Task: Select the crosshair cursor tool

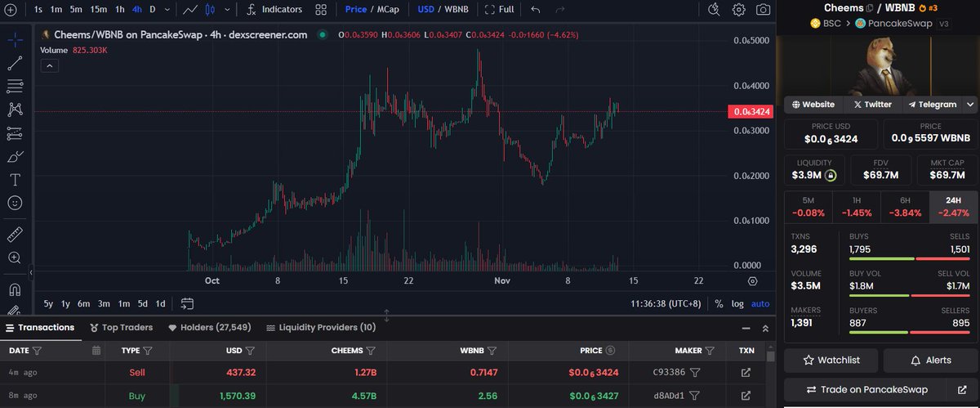Action: 15,38
